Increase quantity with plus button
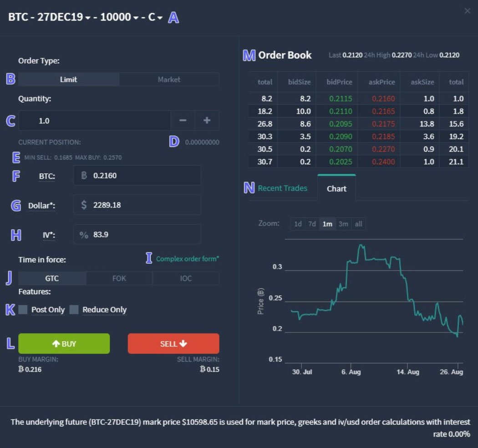The width and height of the screenshot is (478, 448). click(207, 121)
